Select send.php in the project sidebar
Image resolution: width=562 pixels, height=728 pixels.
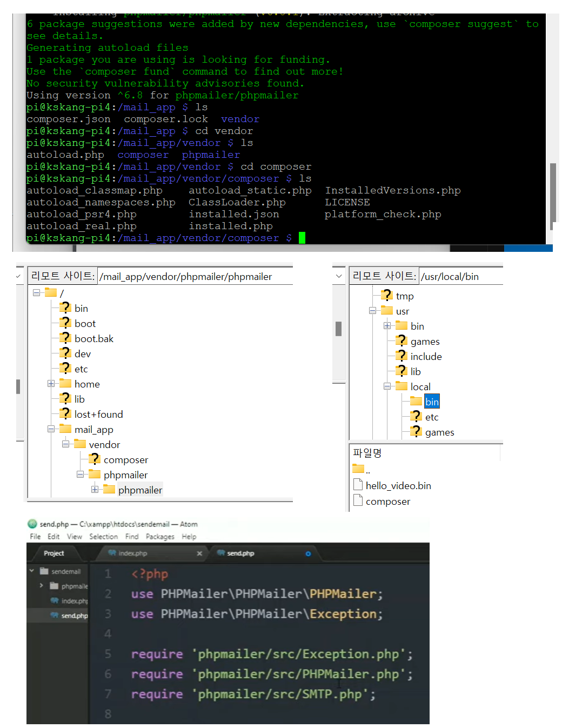74,616
